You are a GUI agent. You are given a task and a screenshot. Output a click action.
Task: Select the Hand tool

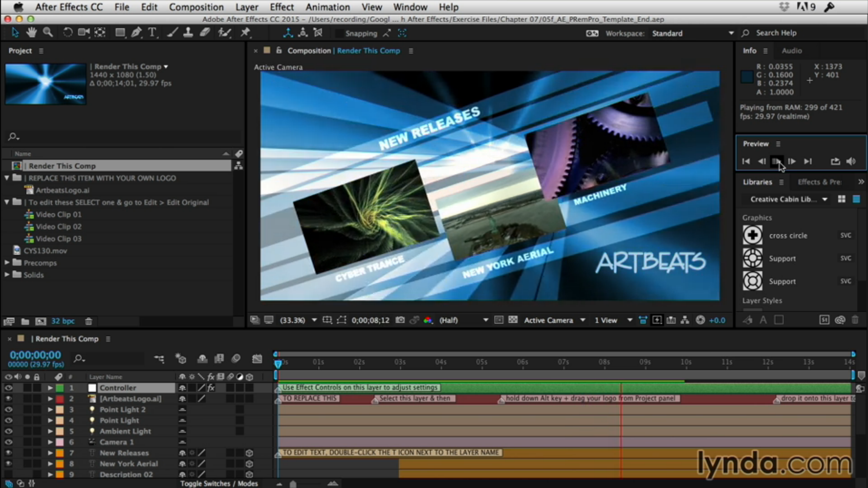pyautogui.click(x=31, y=32)
